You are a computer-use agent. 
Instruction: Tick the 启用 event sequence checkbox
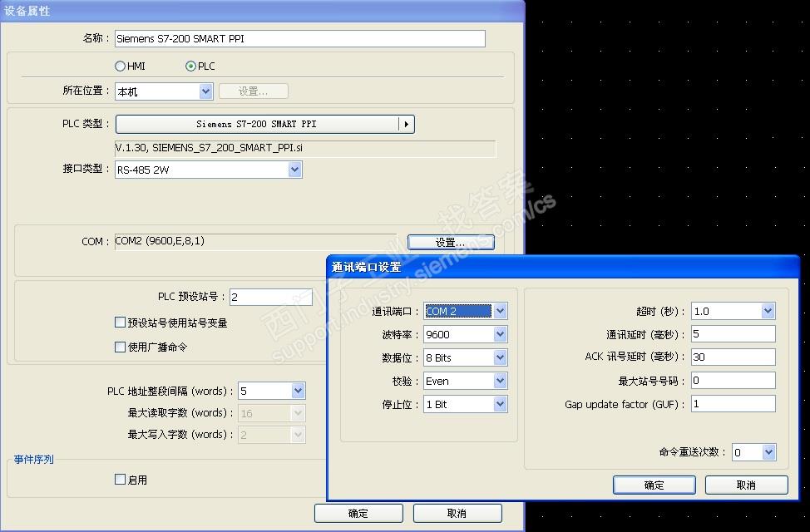pos(120,480)
